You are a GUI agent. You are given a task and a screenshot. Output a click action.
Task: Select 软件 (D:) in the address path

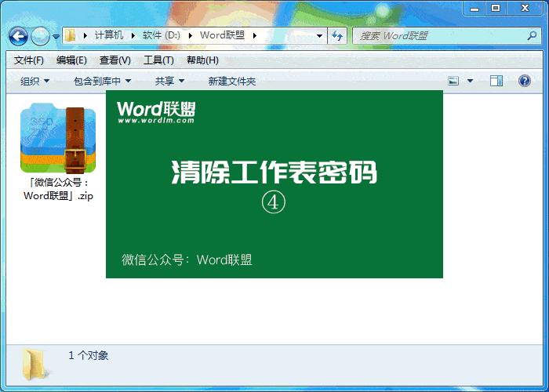pyautogui.click(x=161, y=35)
